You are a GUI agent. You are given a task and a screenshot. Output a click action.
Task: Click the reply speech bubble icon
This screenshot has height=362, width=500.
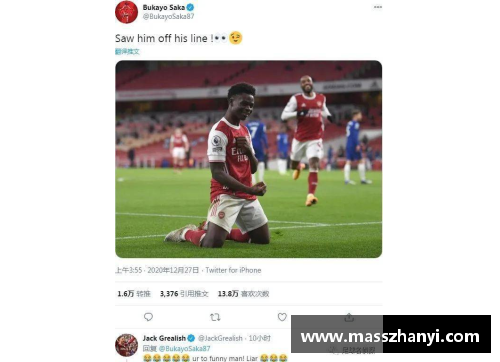pyautogui.click(x=148, y=317)
